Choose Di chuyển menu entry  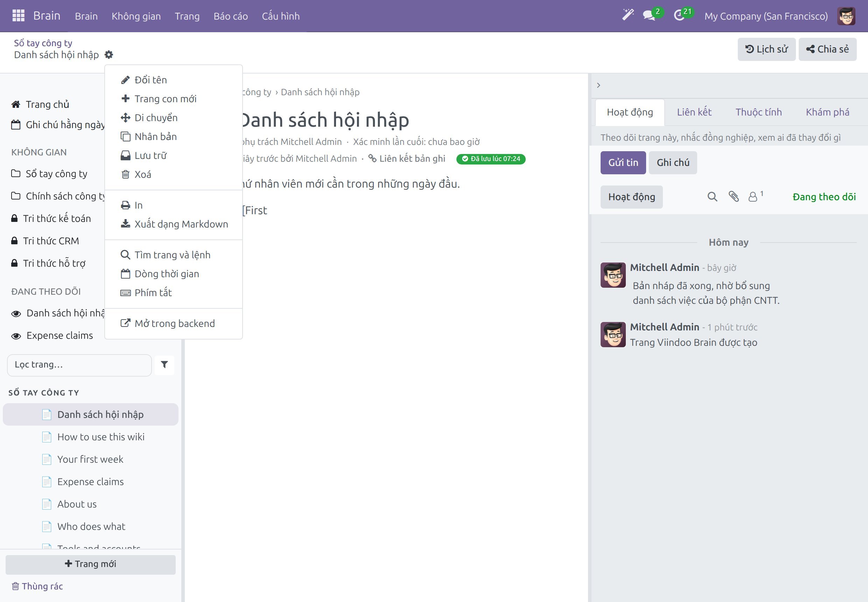click(174, 118)
